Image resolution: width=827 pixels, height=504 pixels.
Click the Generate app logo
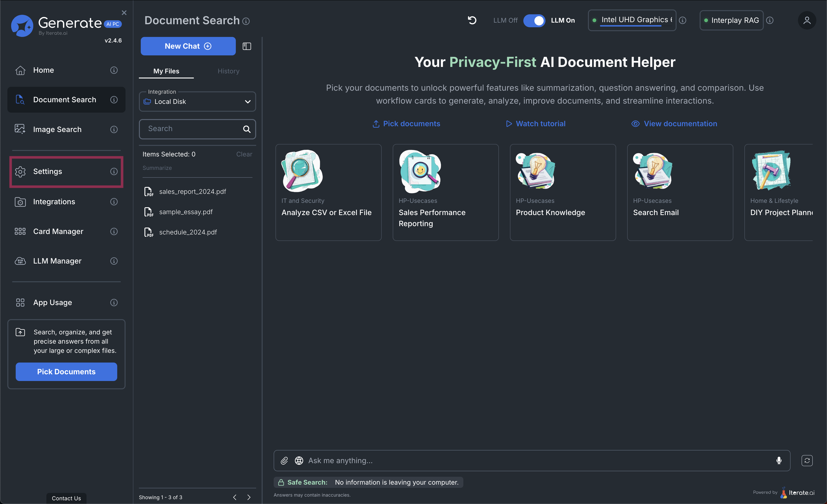(66, 26)
